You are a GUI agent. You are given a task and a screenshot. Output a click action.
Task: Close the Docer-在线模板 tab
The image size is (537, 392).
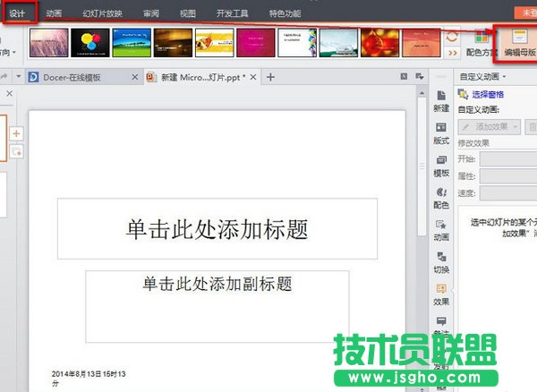click(135, 77)
